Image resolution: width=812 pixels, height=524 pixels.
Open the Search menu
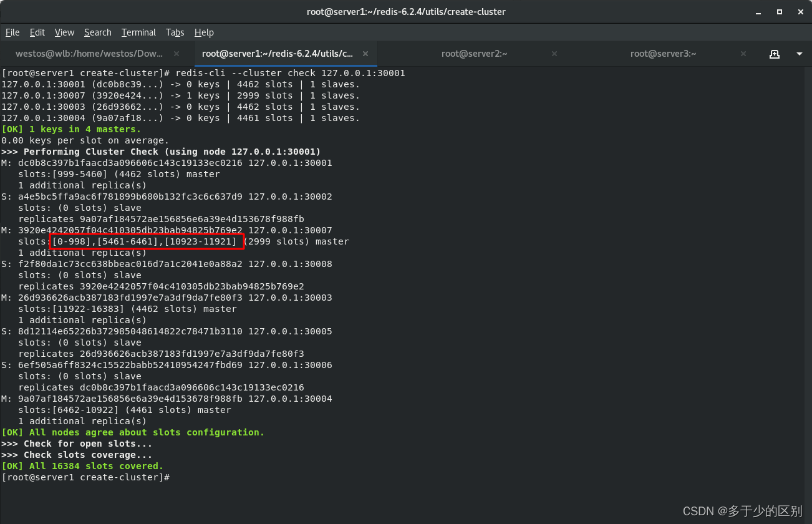(x=98, y=32)
